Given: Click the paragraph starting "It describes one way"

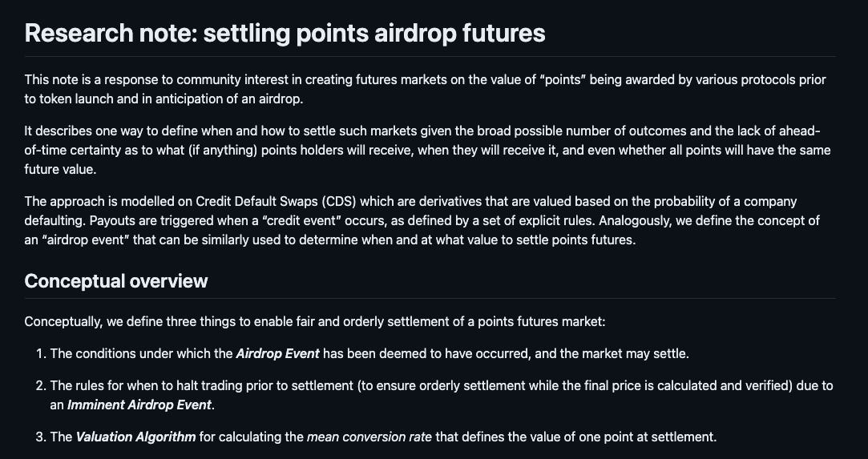Looking at the screenshot, I should pos(427,151).
